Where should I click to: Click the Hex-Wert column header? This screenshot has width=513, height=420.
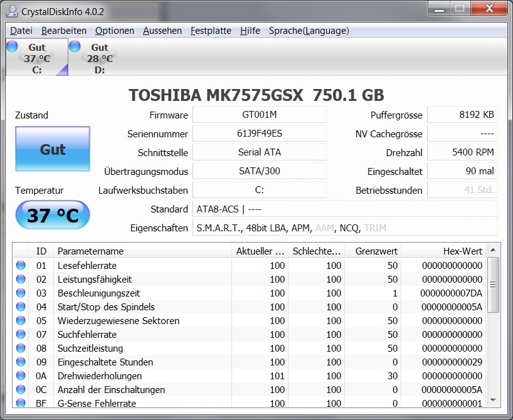pos(443,251)
